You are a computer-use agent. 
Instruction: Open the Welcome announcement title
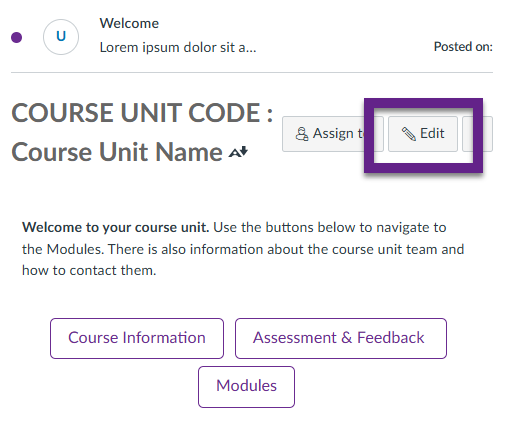[129, 24]
